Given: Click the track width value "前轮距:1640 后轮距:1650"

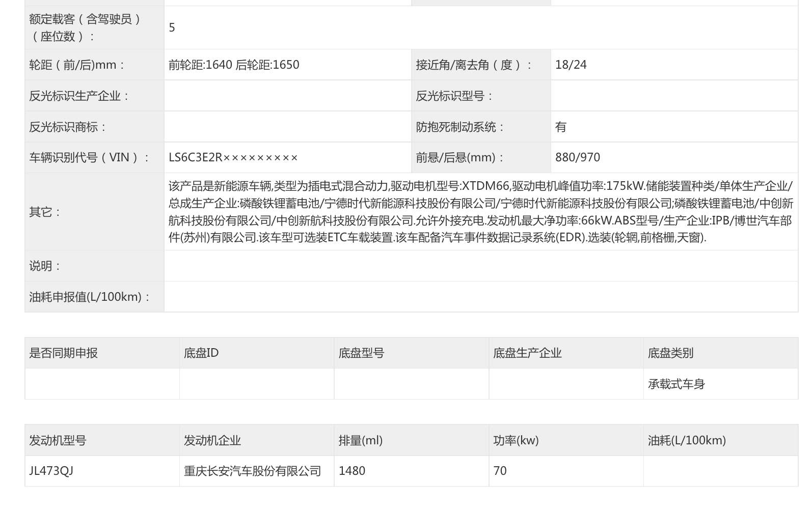Looking at the screenshot, I should tap(234, 65).
